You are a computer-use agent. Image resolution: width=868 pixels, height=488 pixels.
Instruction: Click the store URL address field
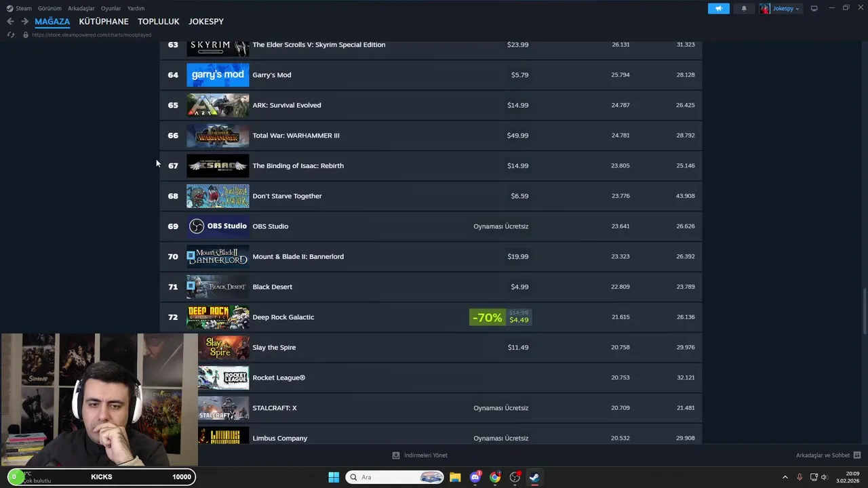point(92,35)
